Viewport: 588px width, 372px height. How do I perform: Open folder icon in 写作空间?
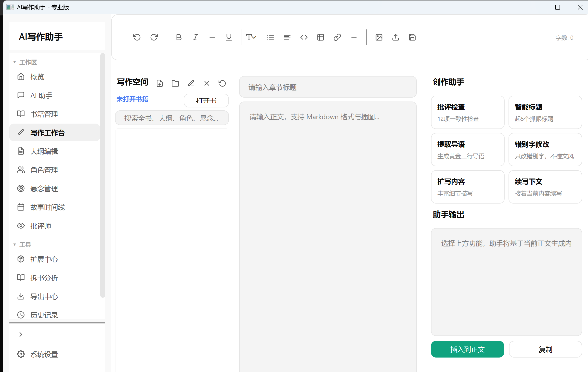coord(175,83)
